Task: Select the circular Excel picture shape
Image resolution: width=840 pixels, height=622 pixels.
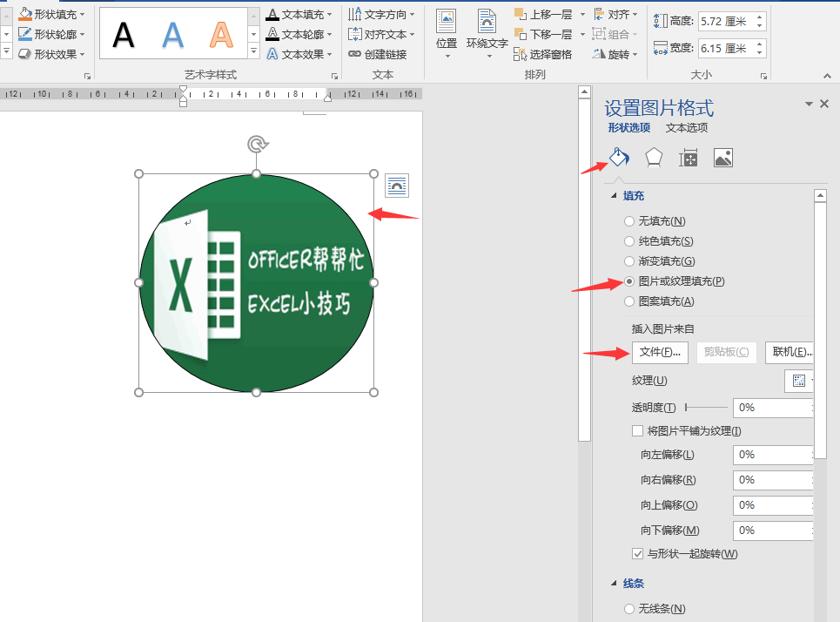Action: point(256,283)
